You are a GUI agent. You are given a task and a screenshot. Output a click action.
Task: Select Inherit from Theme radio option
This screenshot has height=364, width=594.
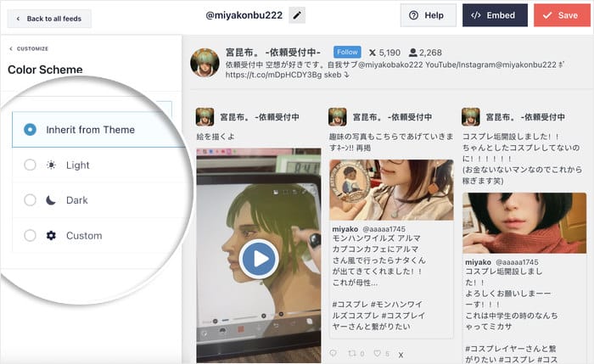tap(30, 130)
